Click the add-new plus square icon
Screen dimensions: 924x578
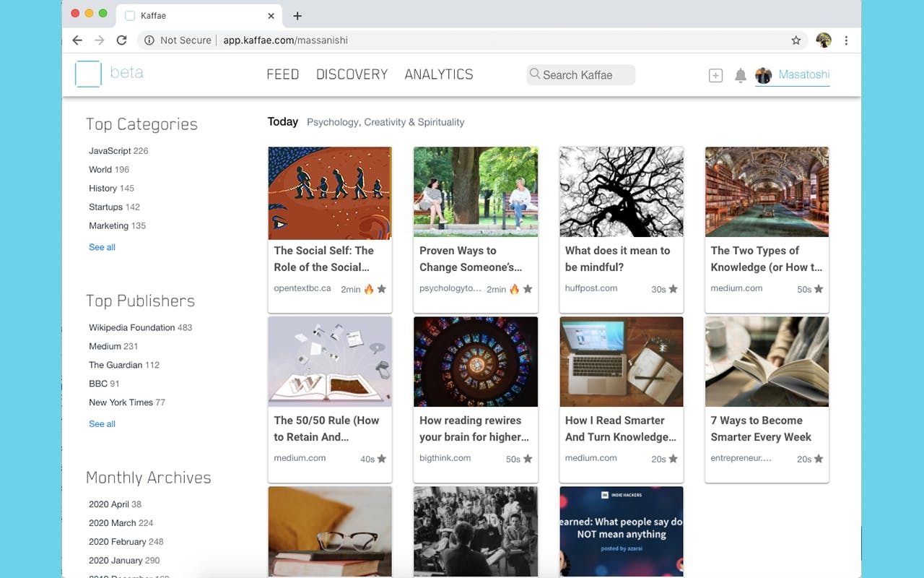(x=715, y=75)
